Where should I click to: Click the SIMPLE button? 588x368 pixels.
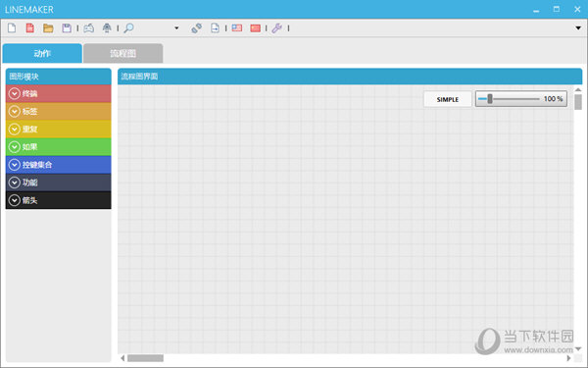pyautogui.click(x=448, y=99)
